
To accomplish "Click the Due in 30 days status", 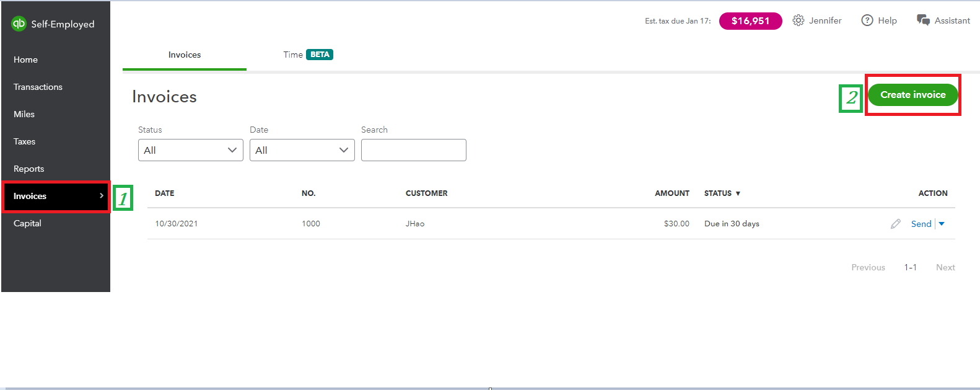I will point(732,224).
